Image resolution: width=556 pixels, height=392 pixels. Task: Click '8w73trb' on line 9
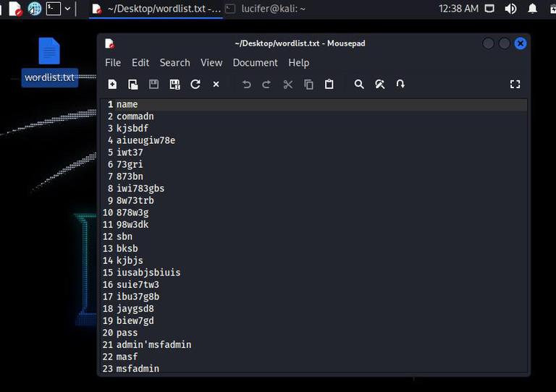135,200
